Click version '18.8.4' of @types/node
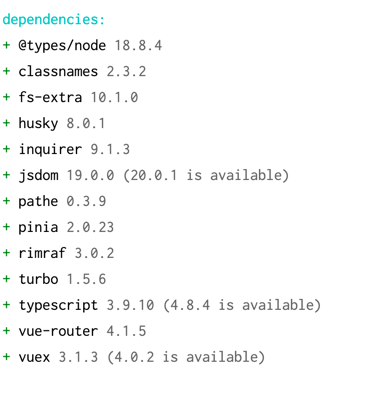 [x=138, y=45]
